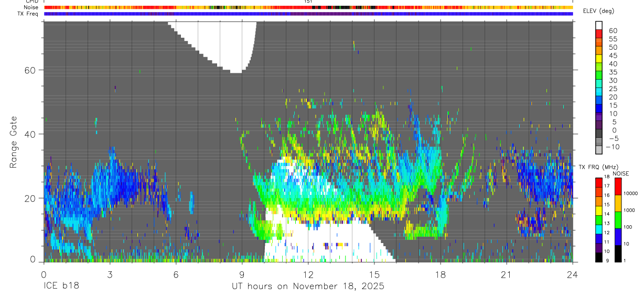Pick the blue swatch in the NOISE legend

(618, 236)
